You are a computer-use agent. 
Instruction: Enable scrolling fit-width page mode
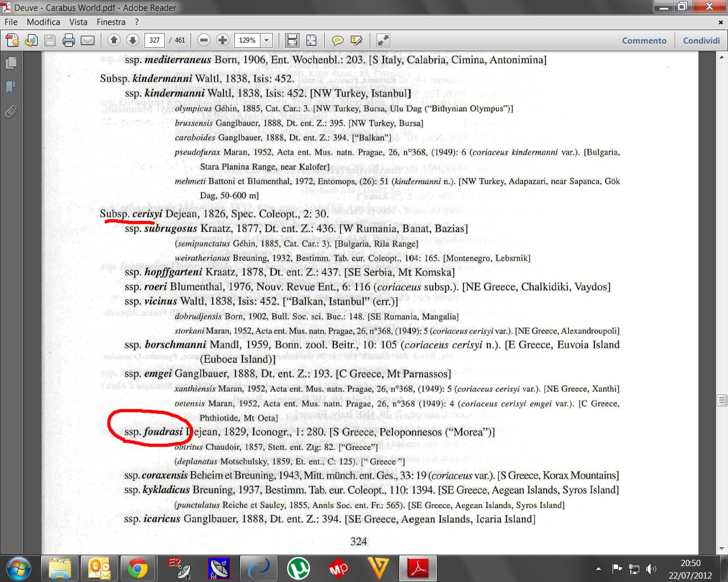(292, 40)
